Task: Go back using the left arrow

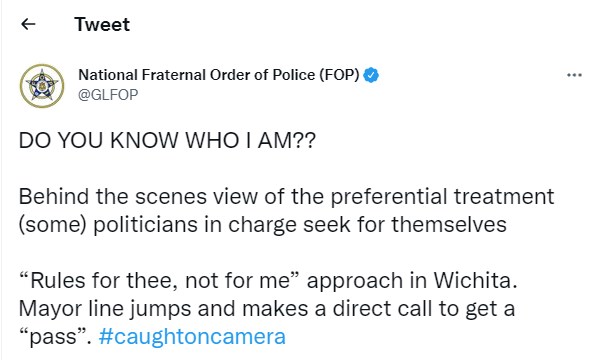Action: point(28,24)
